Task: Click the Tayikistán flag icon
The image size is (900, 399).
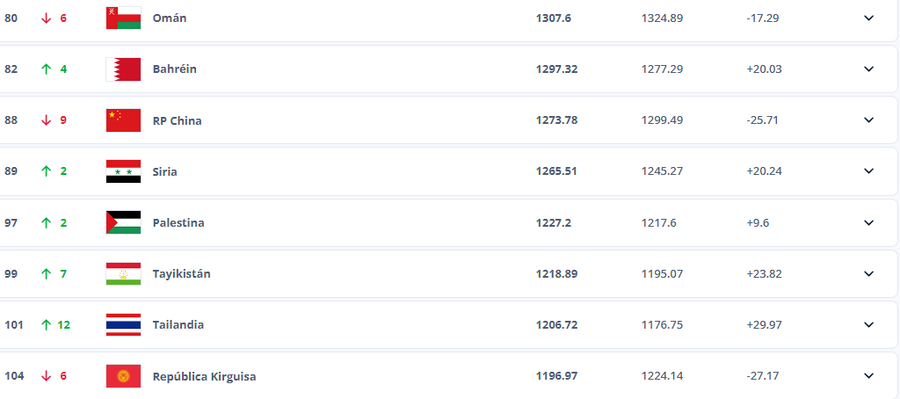Action: tap(123, 274)
